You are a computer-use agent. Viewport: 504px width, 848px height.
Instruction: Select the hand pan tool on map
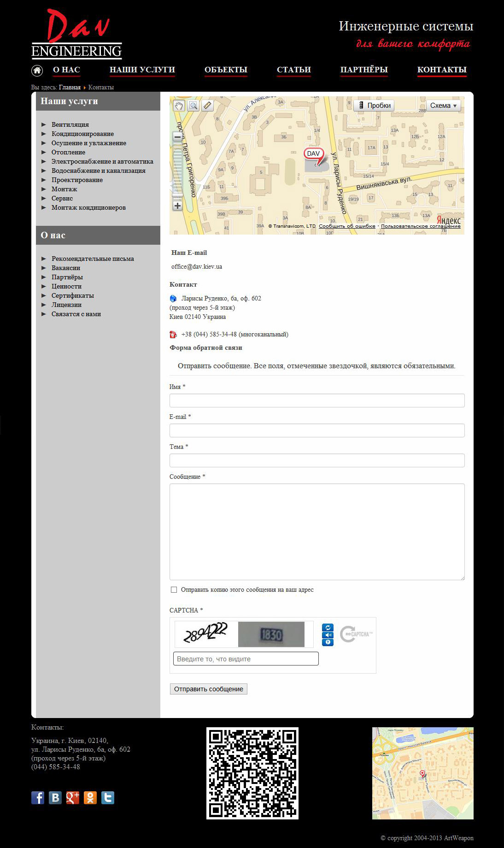(x=179, y=106)
